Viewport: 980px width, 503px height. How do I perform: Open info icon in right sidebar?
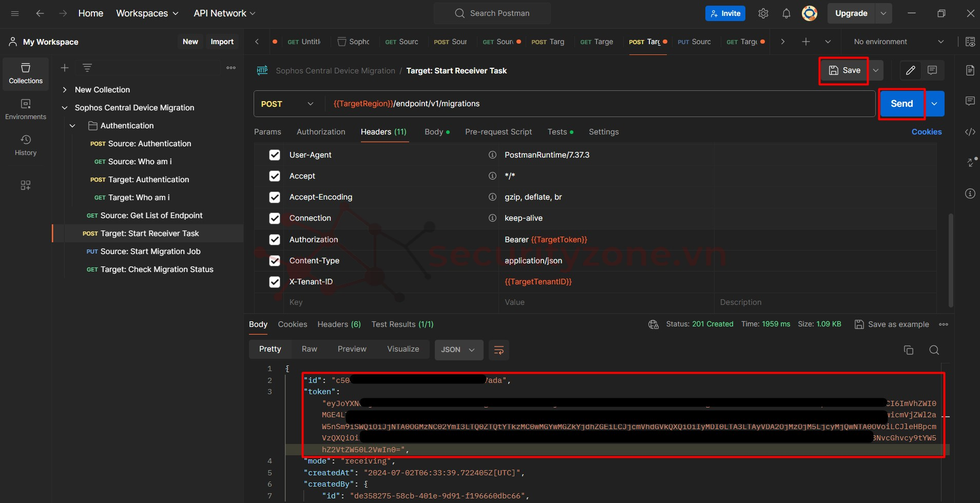click(x=970, y=194)
